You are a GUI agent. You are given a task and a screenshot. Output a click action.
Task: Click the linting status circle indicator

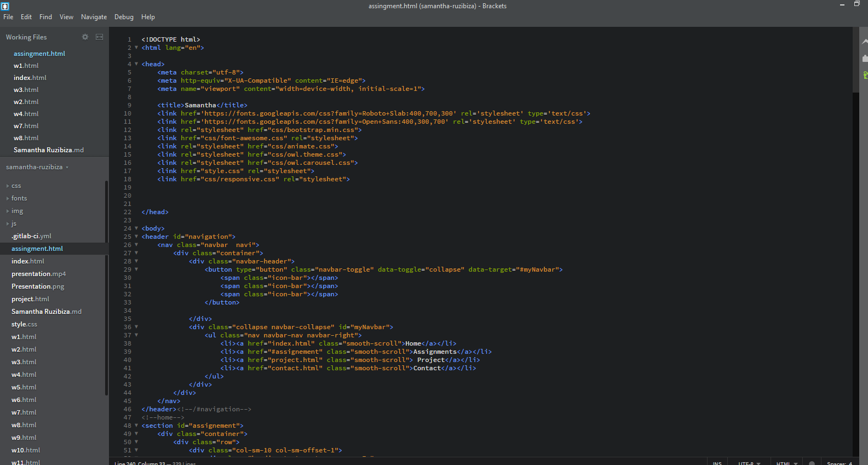coord(812,463)
